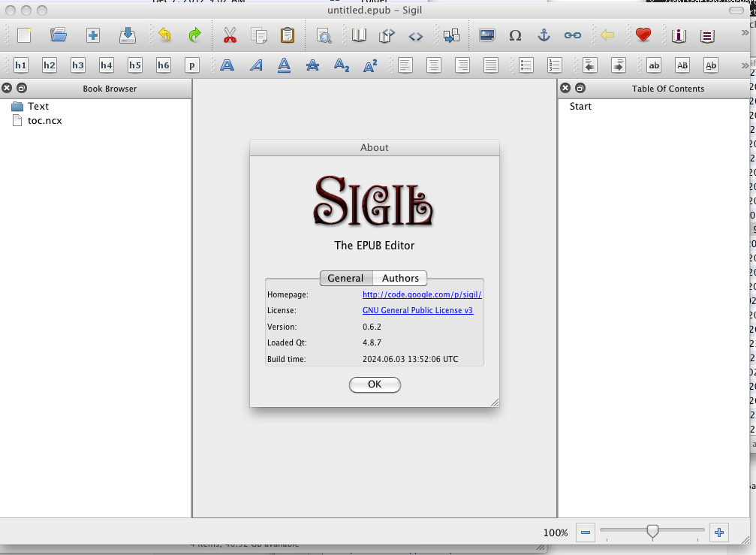The height and width of the screenshot is (555, 756).
Task: Align text left
Action: [x=405, y=65]
